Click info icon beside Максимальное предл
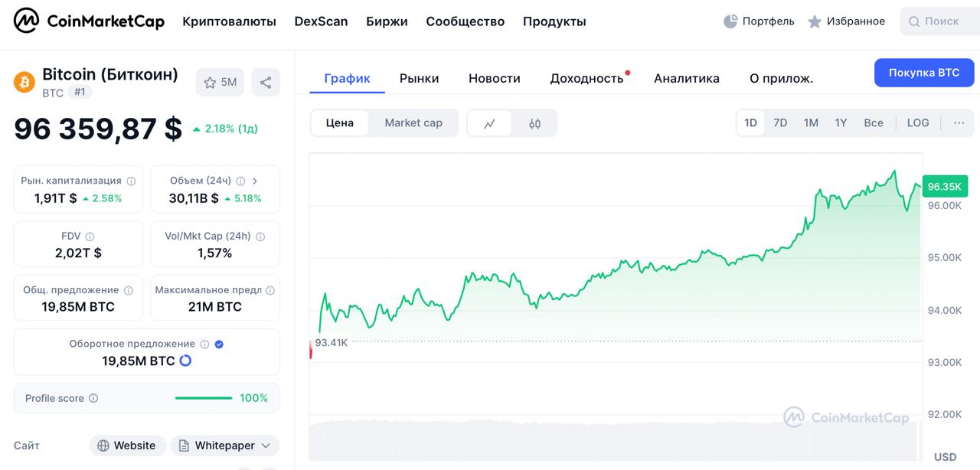The height and width of the screenshot is (470, 980). 270,291
